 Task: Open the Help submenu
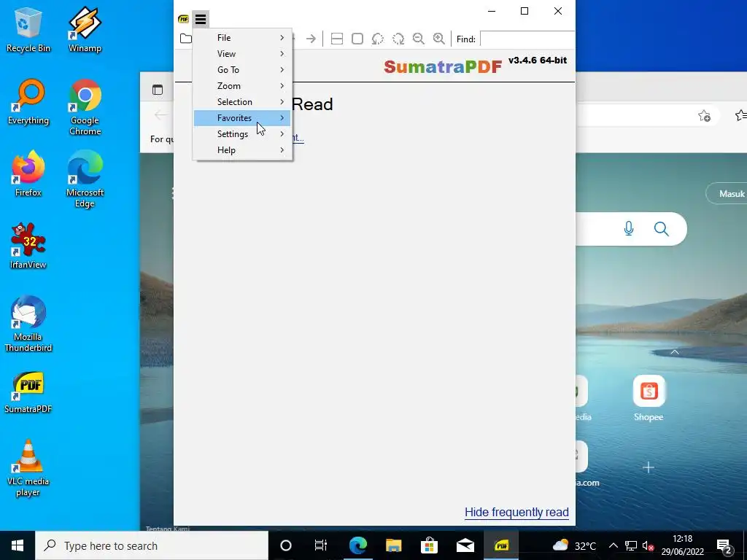[x=242, y=150]
